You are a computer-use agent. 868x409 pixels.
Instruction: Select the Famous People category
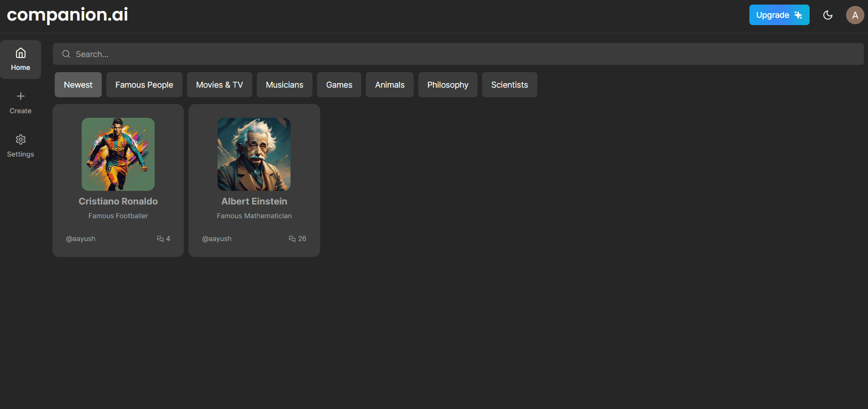[x=144, y=85]
